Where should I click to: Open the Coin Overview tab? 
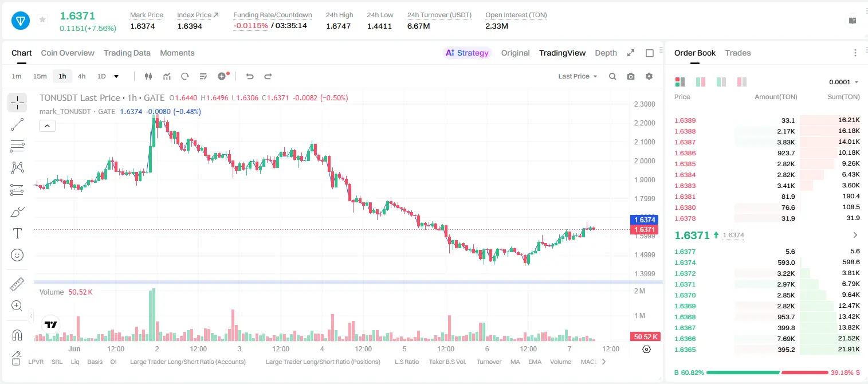68,53
